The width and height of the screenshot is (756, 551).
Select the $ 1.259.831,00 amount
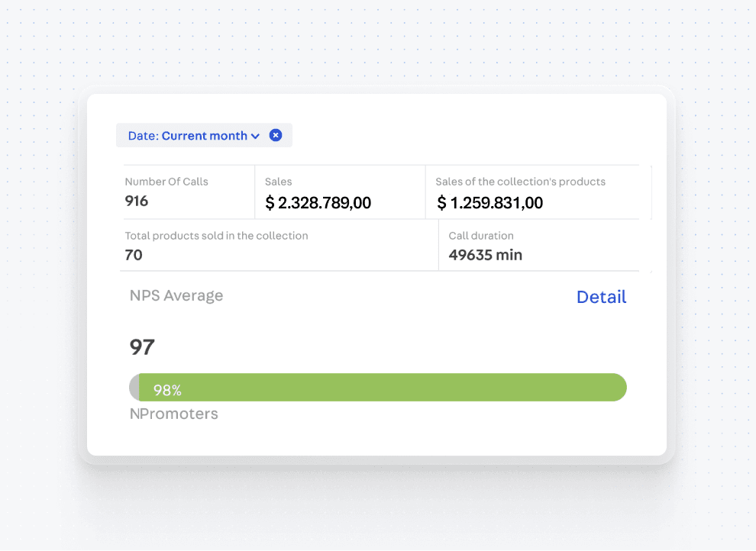tap(490, 203)
